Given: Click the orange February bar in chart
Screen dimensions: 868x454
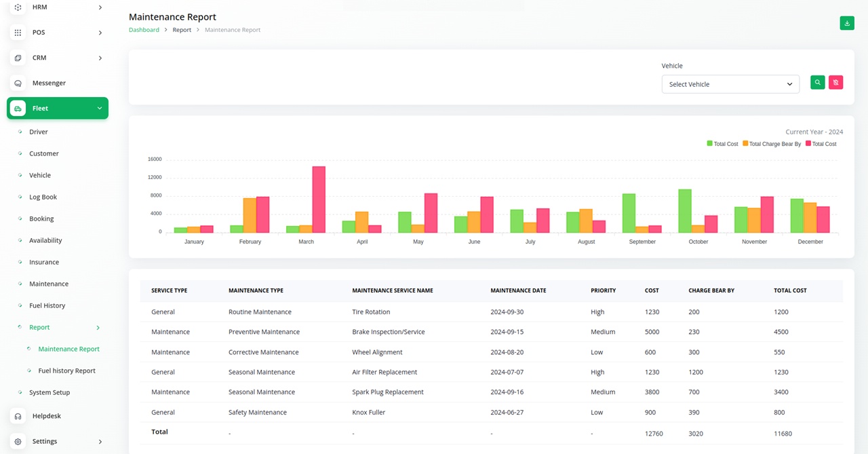Looking at the screenshot, I should 250,215.
